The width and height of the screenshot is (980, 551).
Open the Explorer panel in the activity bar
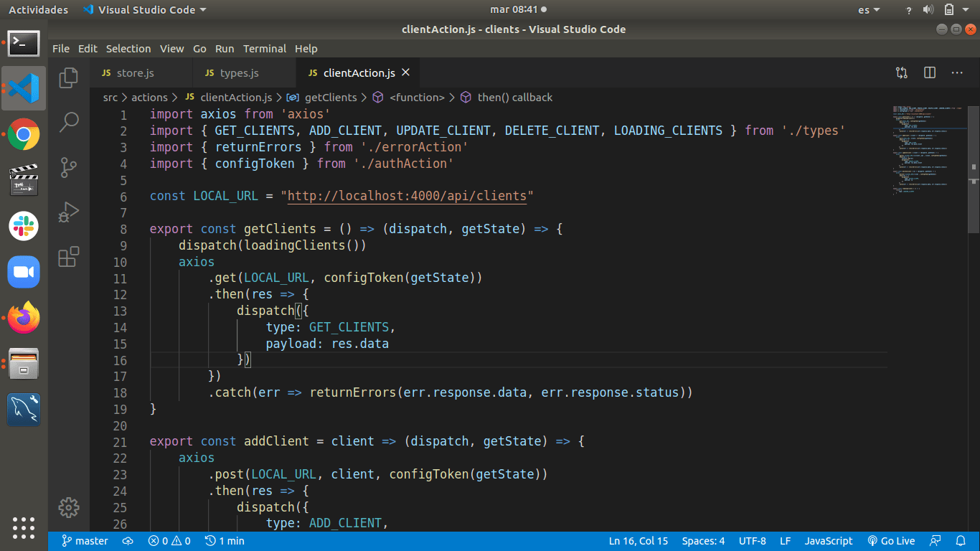[x=69, y=77]
